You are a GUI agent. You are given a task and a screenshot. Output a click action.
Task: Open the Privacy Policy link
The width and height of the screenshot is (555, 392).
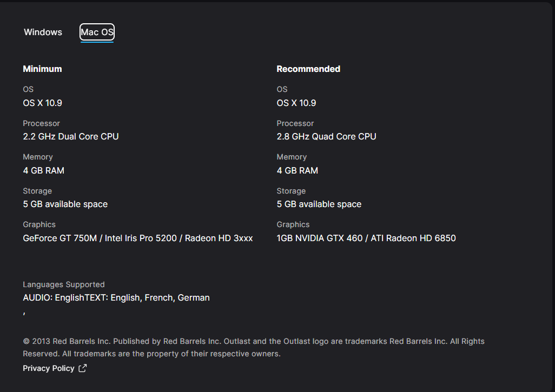pos(48,368)
